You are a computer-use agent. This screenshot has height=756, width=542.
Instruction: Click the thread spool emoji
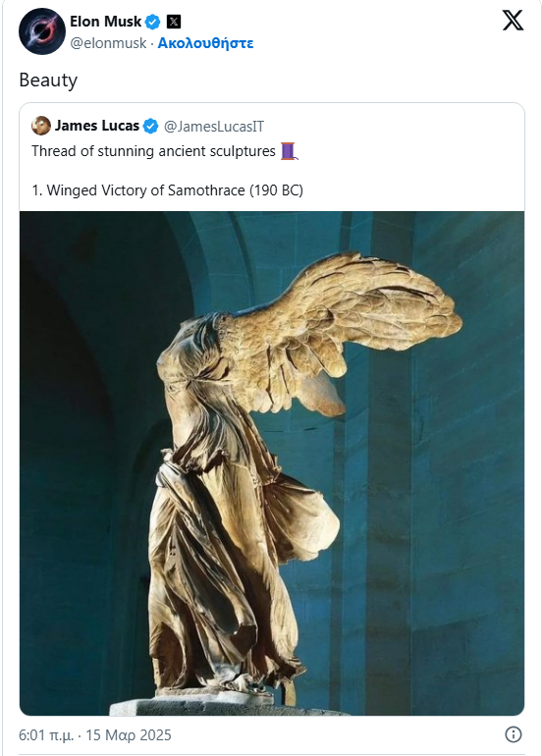coord(289,151)
